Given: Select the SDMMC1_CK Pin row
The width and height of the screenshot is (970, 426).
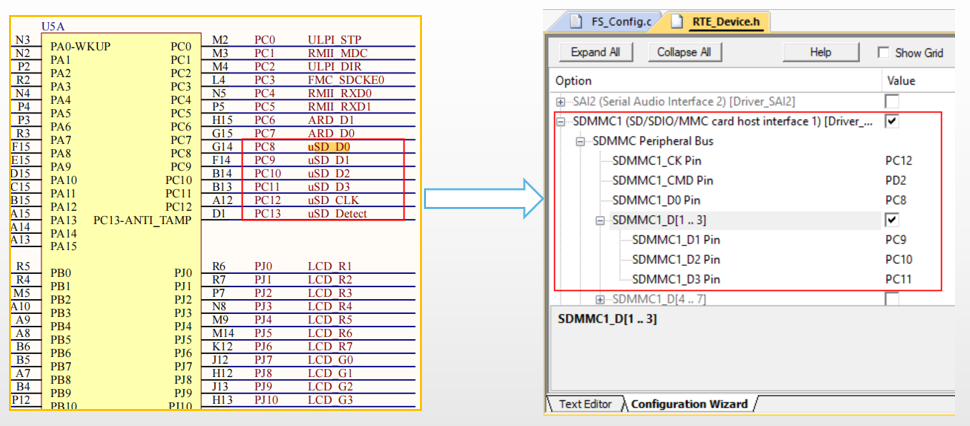Looking at the screenshot, I should click(x=662, y=161).
